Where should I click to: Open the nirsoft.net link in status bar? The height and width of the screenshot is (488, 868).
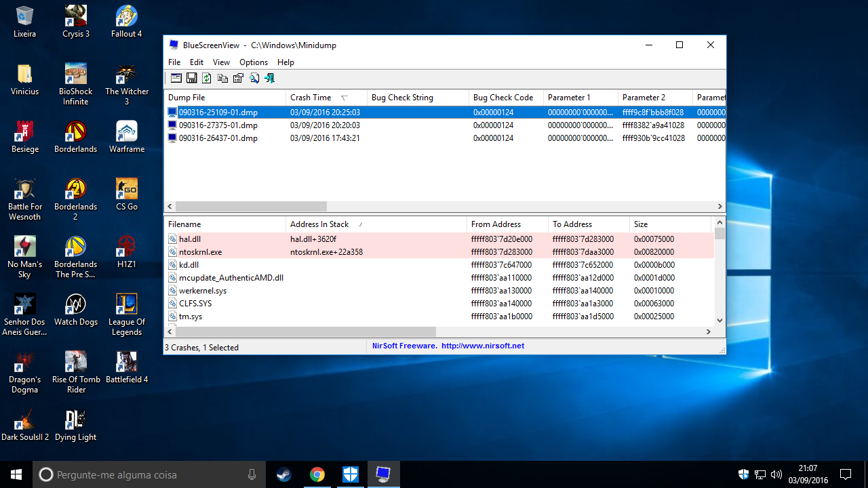483,346
